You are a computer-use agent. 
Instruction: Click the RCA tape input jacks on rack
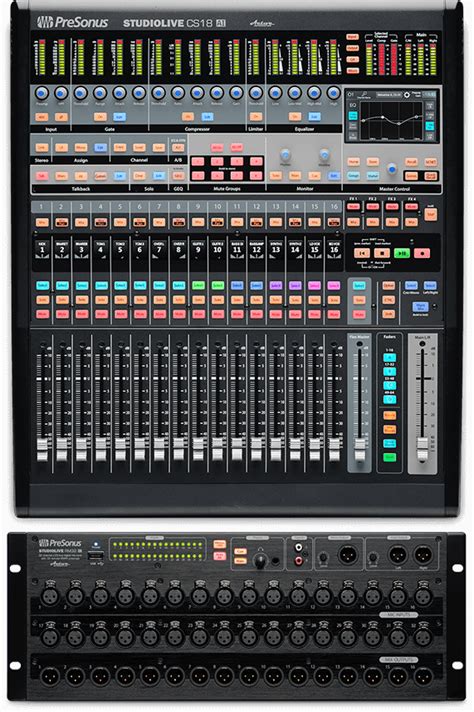pyautogui.click(x=299, y=554)
